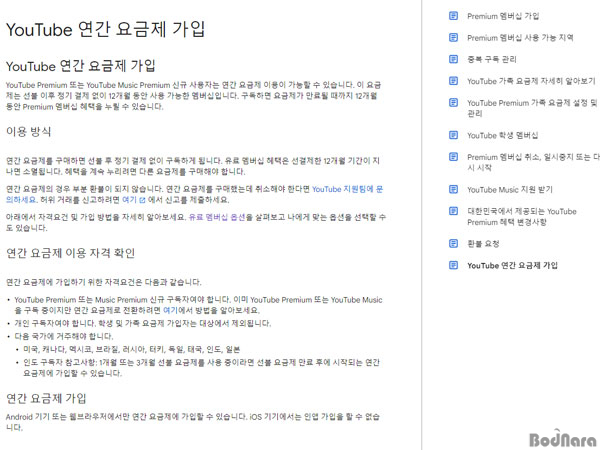Viewport: 600px width, 450px height.
Task: Open 'Premium 멤버십 취소, 일시중지' article
Action: tap(533, 162)
